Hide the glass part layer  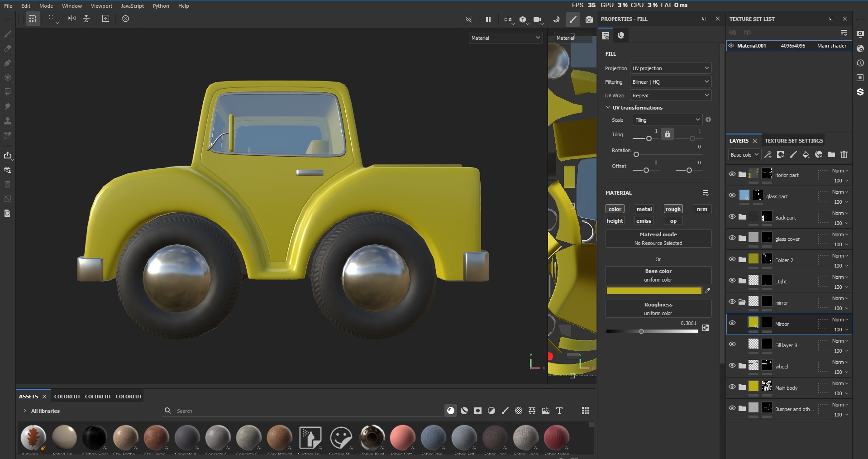click(x=732, y=196)
